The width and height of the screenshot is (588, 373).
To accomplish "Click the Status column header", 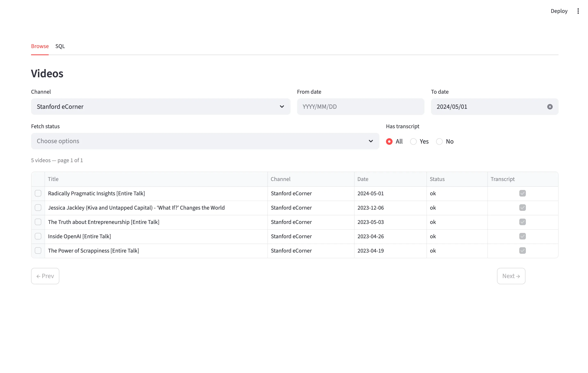I will point(457,179).
